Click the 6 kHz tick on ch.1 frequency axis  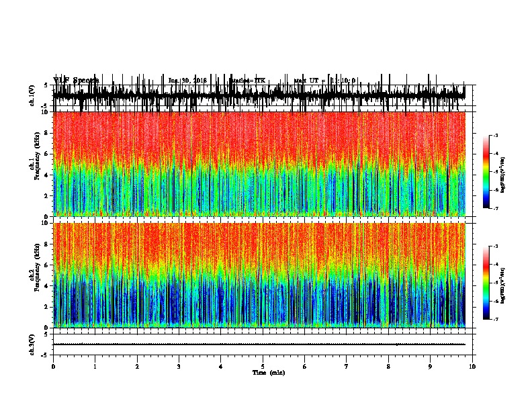46,154
